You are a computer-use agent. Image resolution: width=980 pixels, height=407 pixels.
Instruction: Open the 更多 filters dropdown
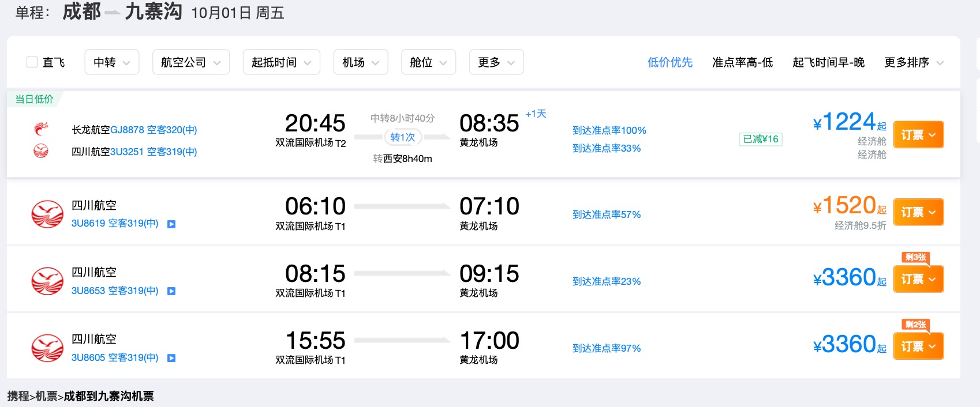[x=496, y=62]
